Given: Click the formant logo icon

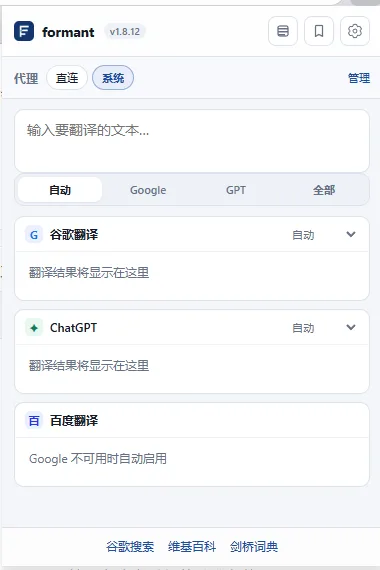Looking at the screenshot, I should (24, 31).
